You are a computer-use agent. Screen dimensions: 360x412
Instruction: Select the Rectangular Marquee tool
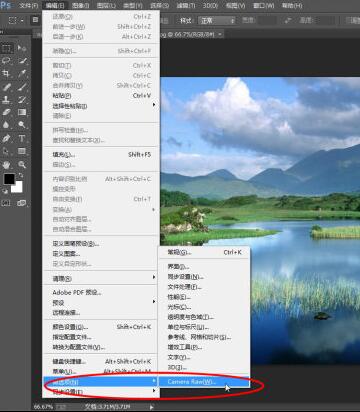(x=7, y=48)
